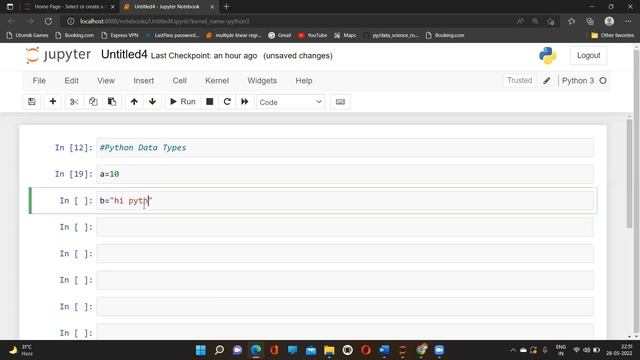Screen dimensions: 640x360
Task: Copy selected cells icon
Action: pos(93,102)
